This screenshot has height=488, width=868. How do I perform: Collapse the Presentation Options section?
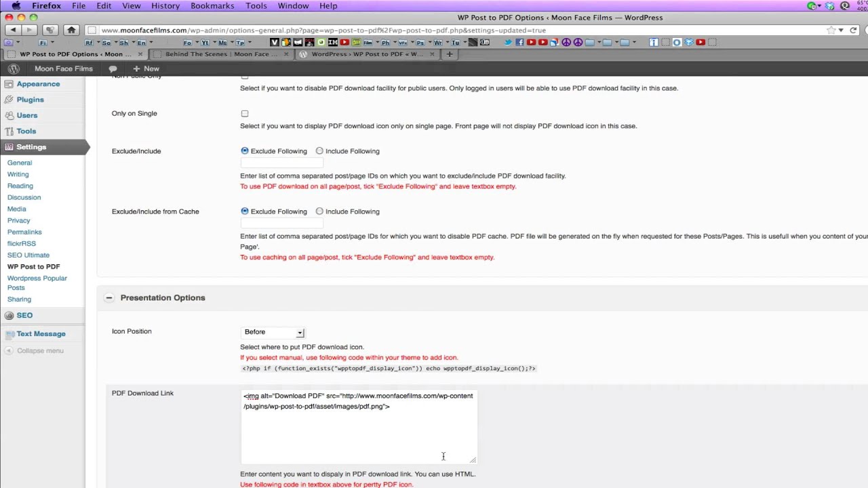(x=109, y=298)
